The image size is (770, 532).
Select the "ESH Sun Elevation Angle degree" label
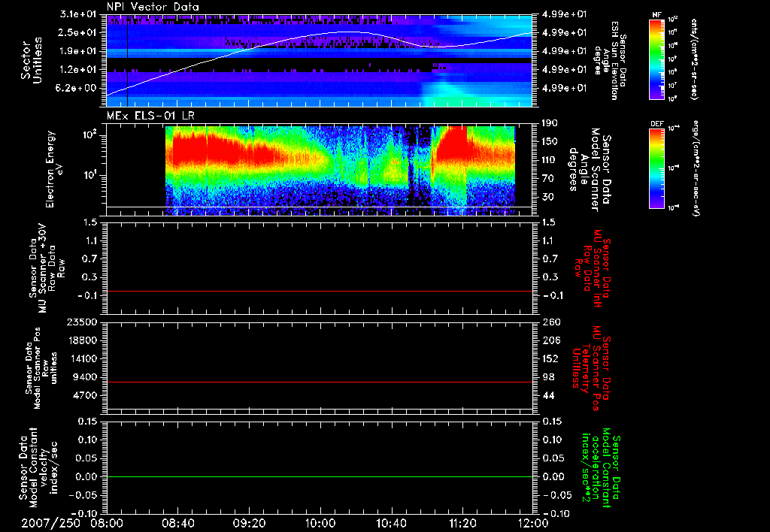pos(612,60)
